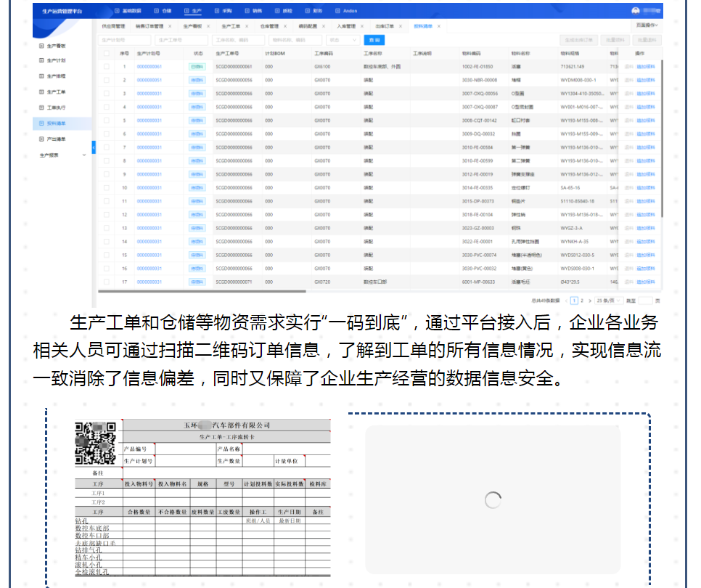
Task: Expand the 生产报表 sidebar submenu
Action: (84, 155)
